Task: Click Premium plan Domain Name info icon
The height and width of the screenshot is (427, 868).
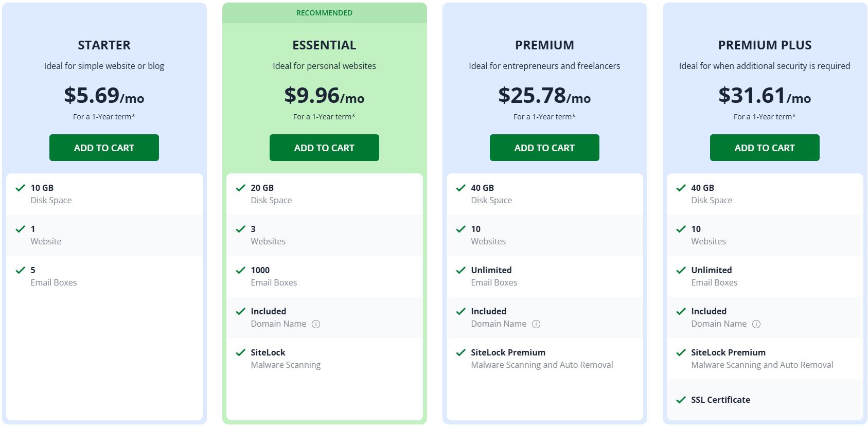Action: pyautogui.click(x=536, y=324)
